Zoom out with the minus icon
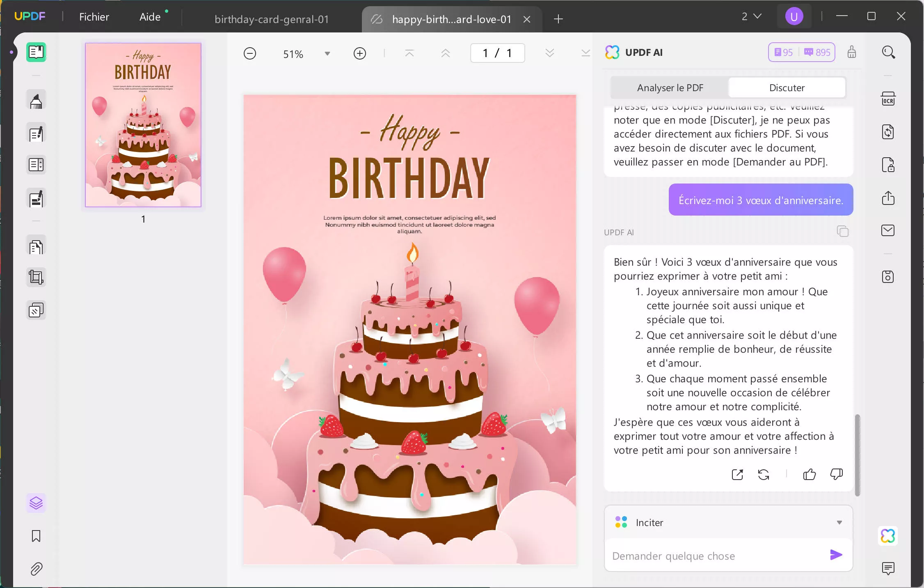The width and height of the screenshot is (924, 588). tap(250, 53)
